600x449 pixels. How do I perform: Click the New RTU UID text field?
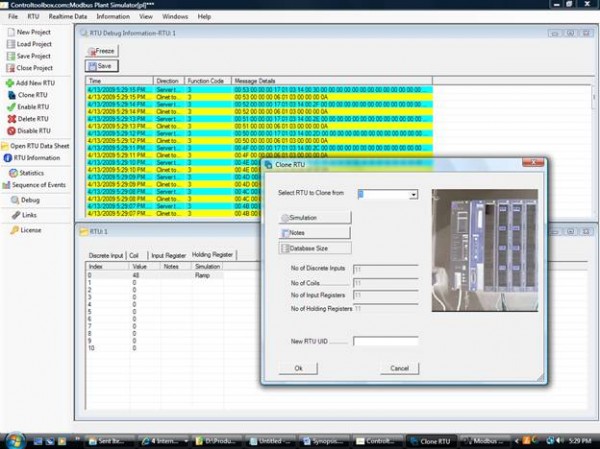coord(385,342)
